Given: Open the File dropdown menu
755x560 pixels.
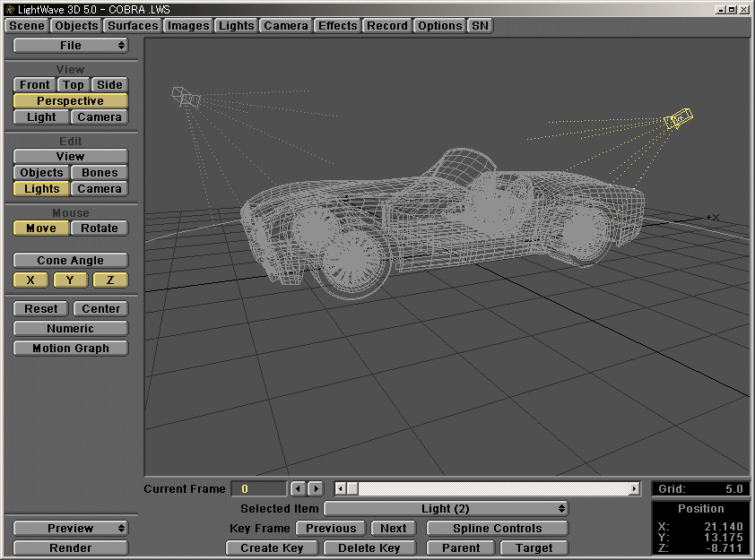Looking at the screenshot, I should (70, 45).
